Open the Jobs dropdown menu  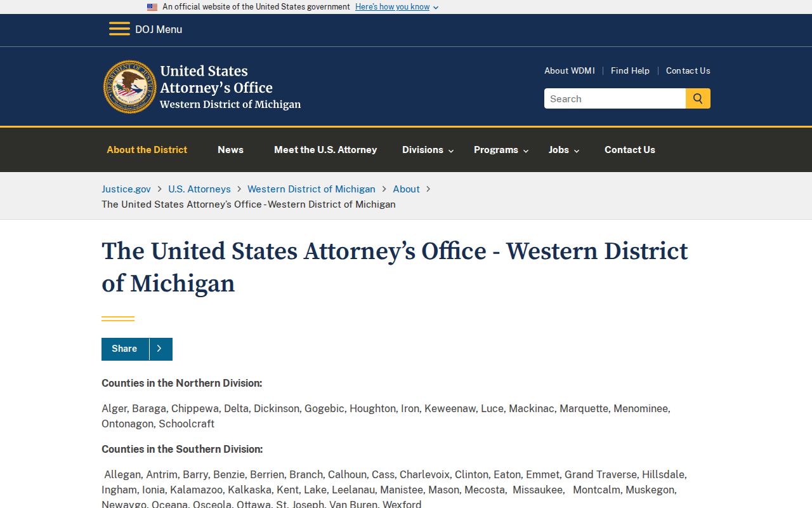point(564,150)
